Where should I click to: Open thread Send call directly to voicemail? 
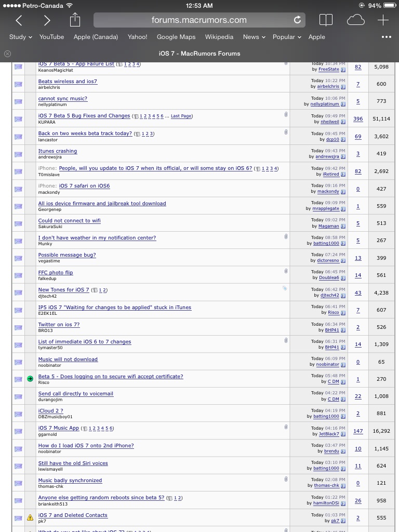click(76, 394)
